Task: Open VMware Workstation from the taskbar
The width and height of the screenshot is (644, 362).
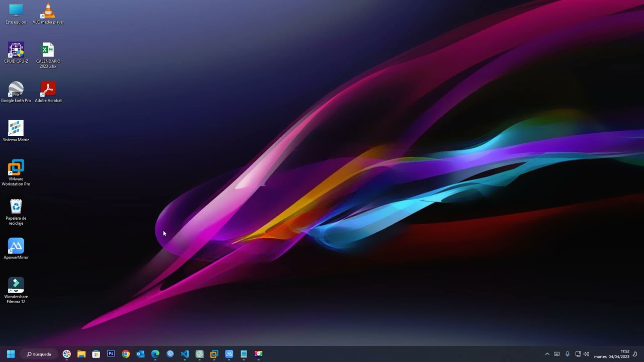Action: click(214, 354)
